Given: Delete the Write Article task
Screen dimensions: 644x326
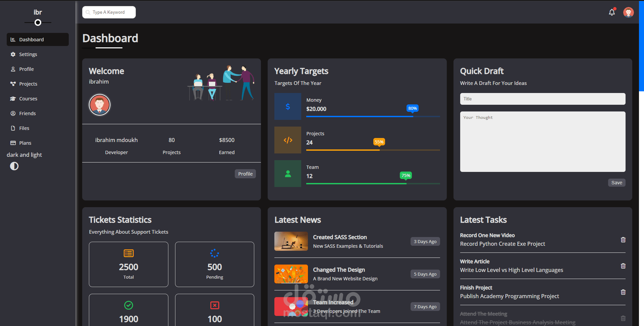Looking at the screenshot, I should [623, 266].
